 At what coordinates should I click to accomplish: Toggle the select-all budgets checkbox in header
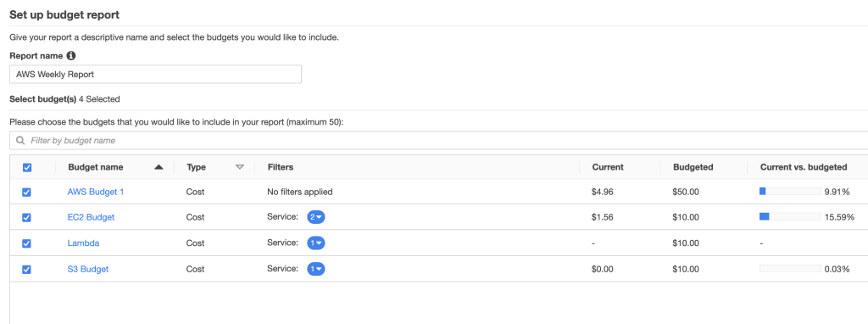coord(26,167)
